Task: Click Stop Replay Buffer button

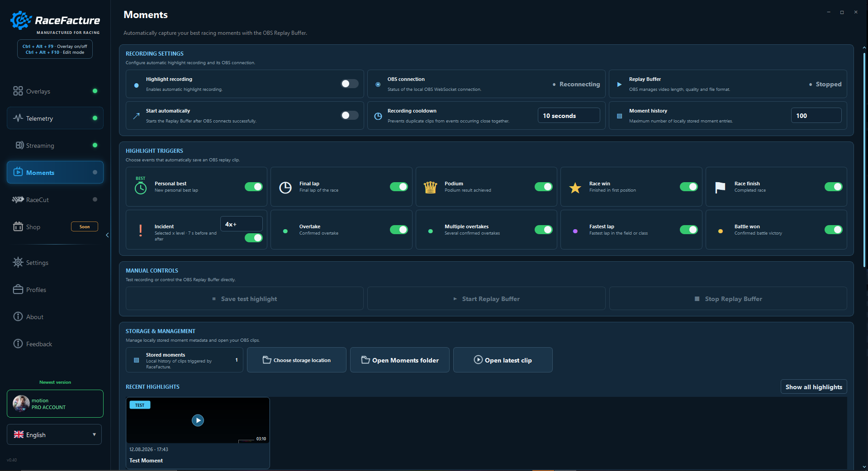Action: 728,299
